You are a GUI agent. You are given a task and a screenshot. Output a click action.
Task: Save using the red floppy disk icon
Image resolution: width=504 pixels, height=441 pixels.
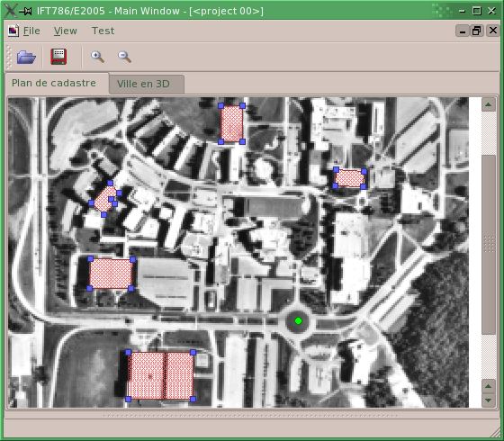[58, 57]
